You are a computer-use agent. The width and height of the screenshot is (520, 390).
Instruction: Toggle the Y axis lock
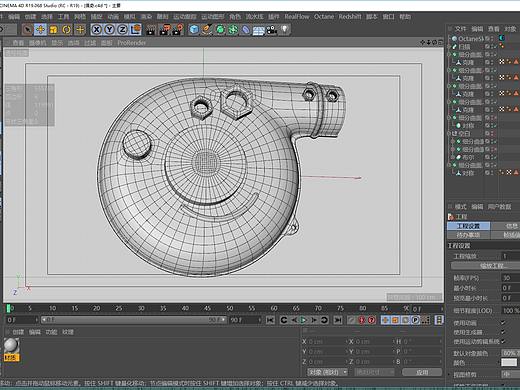[x=110, y=30]
